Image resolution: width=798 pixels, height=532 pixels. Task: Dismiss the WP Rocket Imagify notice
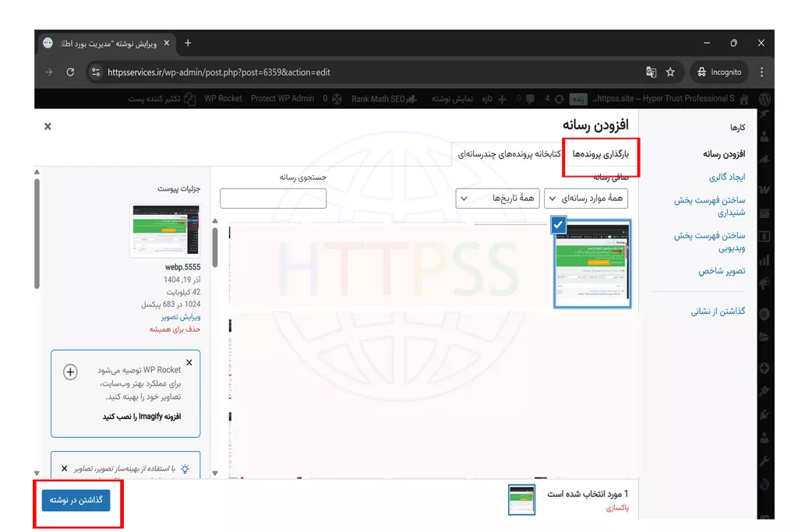coord(189,362)
